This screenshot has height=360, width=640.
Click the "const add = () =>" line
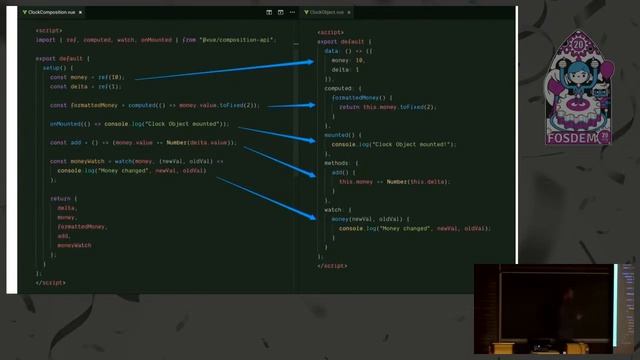point(143,142)
